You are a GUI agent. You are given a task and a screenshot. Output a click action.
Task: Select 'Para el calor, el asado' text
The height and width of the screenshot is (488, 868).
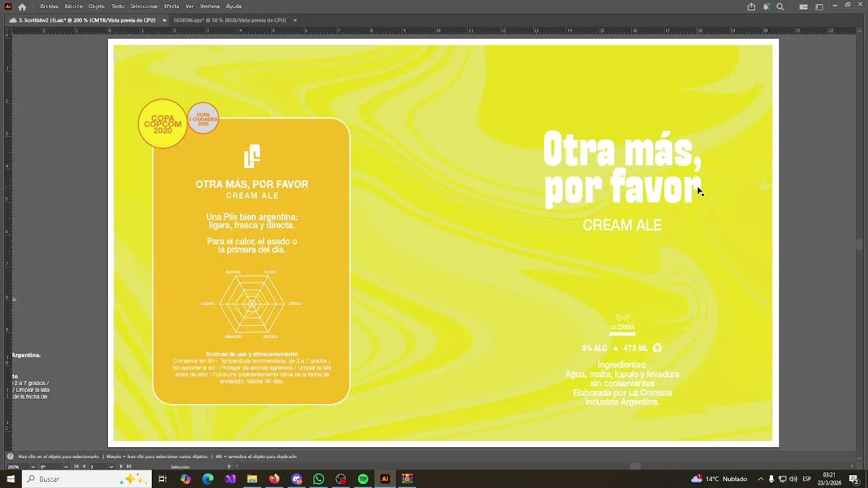(x=252, y=245)
